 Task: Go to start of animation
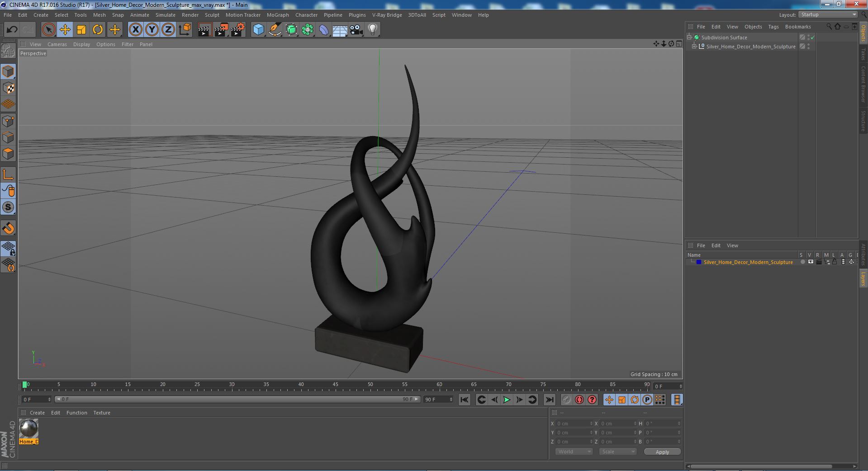(464, 400)
